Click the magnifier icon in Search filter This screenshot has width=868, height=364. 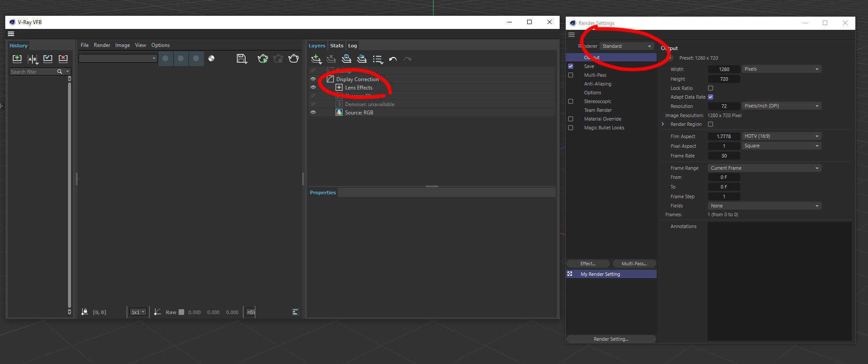[x=60, y=71]
